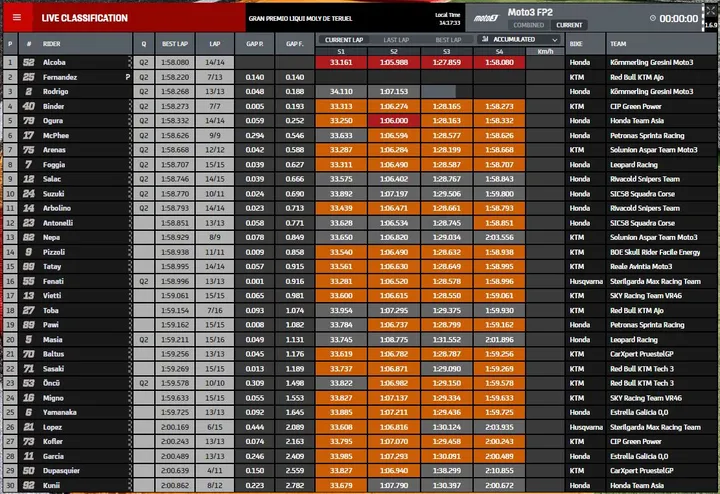Click Alcoba's best lap 1:58.080
The height and width of the screenshot is (494, 720).
[175, 62]
